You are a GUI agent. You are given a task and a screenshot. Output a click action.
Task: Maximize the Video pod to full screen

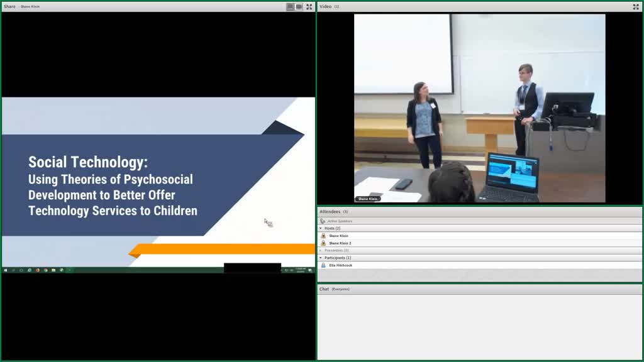click(x=636, y=6)
